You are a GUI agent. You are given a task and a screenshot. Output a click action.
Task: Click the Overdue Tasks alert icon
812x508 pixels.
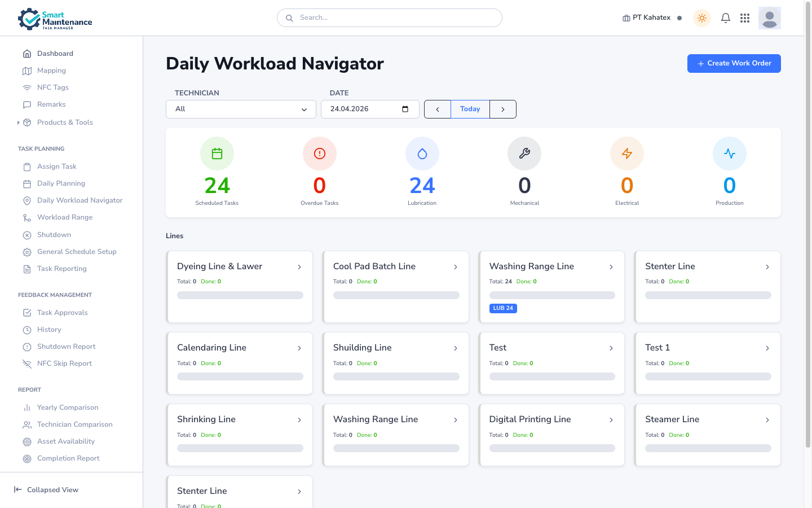click(x=320, y=154)
